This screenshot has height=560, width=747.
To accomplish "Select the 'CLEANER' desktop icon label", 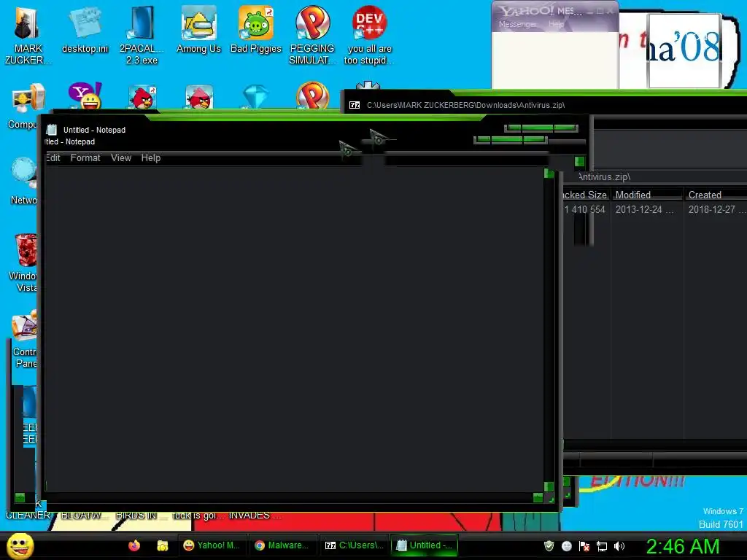I will pyautogui.click(x=28, y=516).
